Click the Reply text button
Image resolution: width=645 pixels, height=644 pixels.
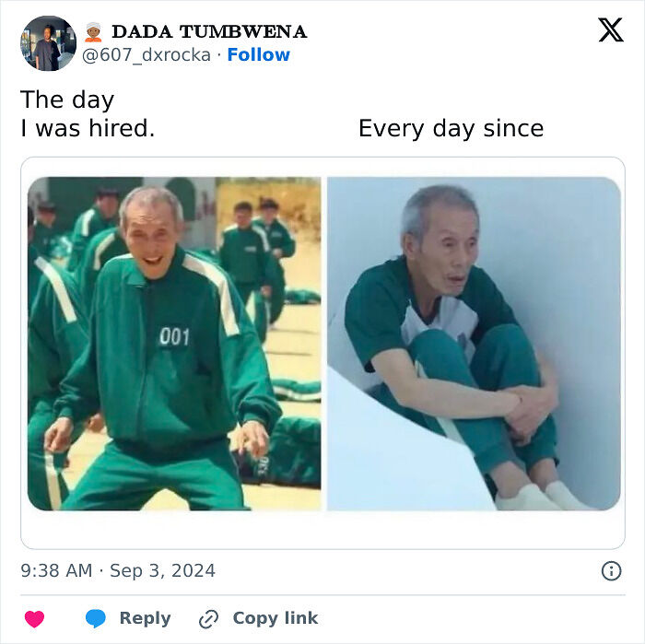click(x=146, y=618)
